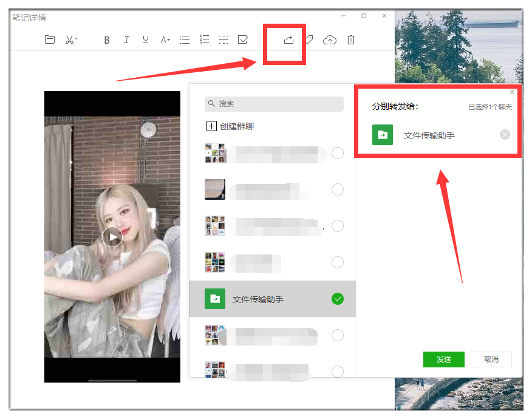Maximize the 笔记详情 window
Image resolution: width=532 pixels, height=419 pixels.
(x=364, y=16)
